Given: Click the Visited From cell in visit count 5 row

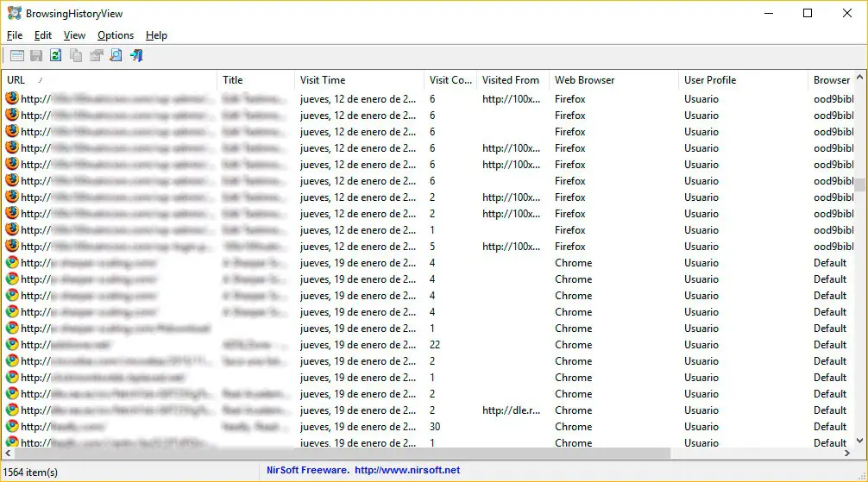Looking at the screenshot, I should pyautogui.click(x=511, y=246).
